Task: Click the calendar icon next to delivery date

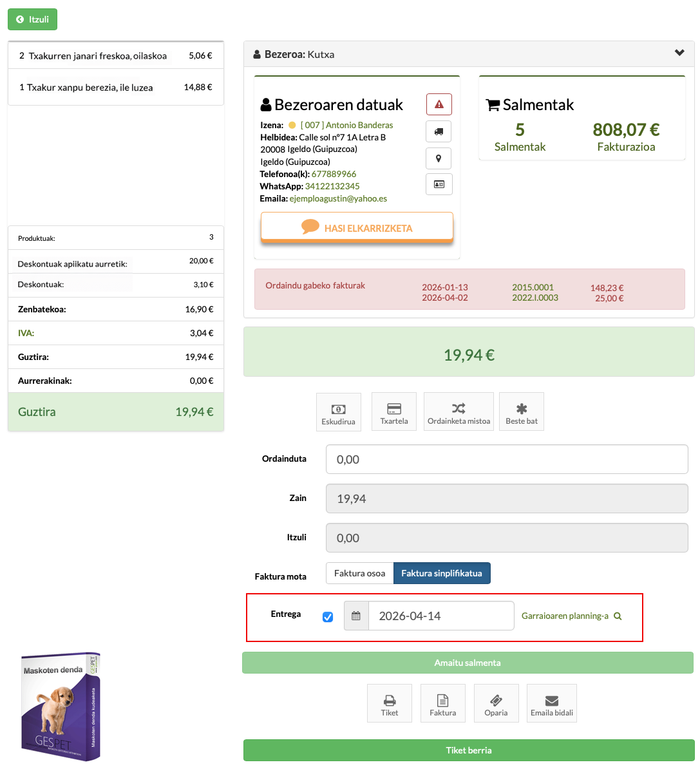Action: [355, 616]
